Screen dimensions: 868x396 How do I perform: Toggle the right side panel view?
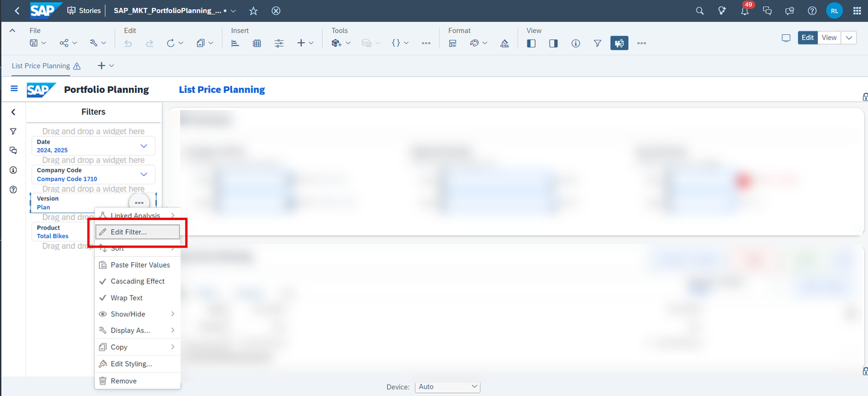point(553,43)
